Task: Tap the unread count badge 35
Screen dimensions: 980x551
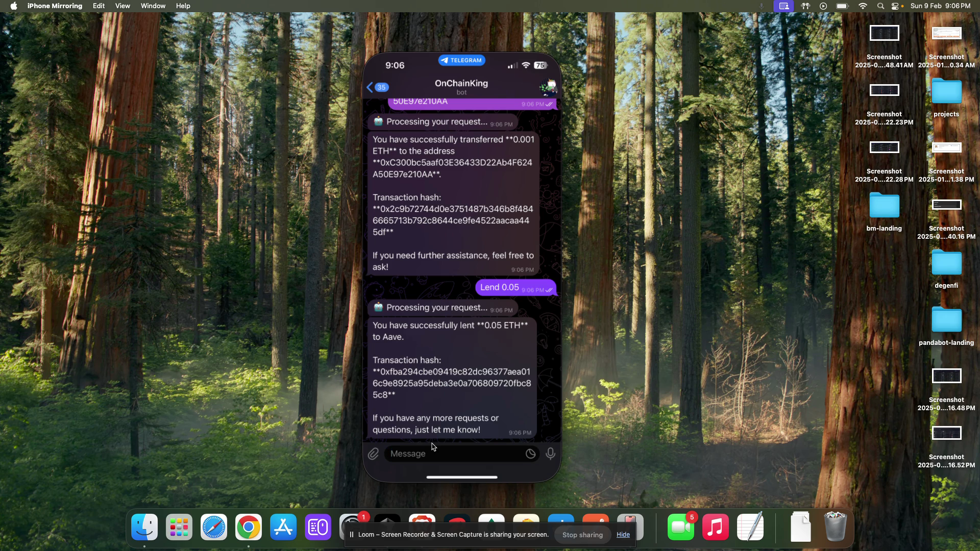Action: point(381,87)
